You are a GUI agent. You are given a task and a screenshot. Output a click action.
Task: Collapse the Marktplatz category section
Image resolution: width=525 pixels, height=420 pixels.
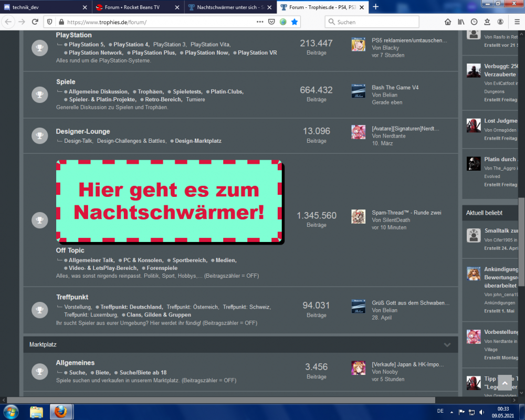pyautogui.click(x=447, y=345)
